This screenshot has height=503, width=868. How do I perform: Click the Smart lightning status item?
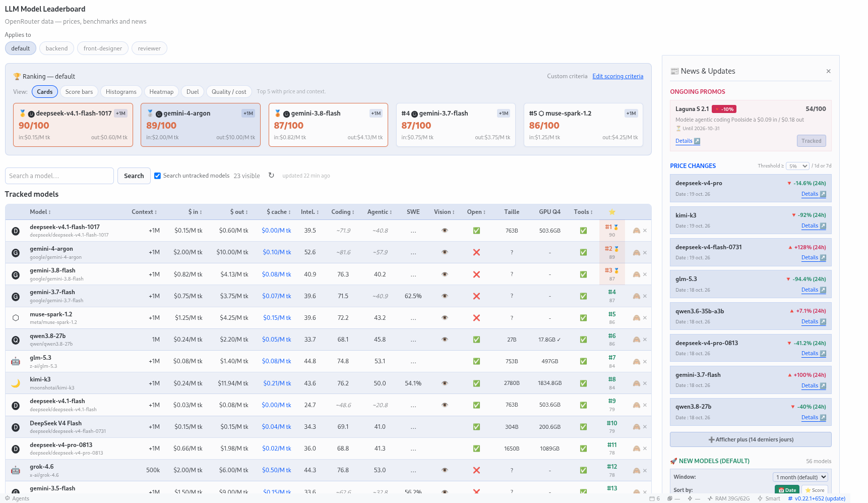click(769, 498)
